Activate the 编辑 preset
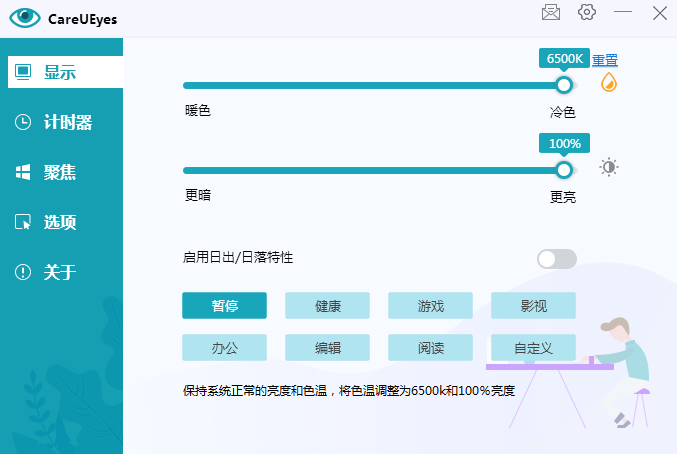 tap(327, 347)
